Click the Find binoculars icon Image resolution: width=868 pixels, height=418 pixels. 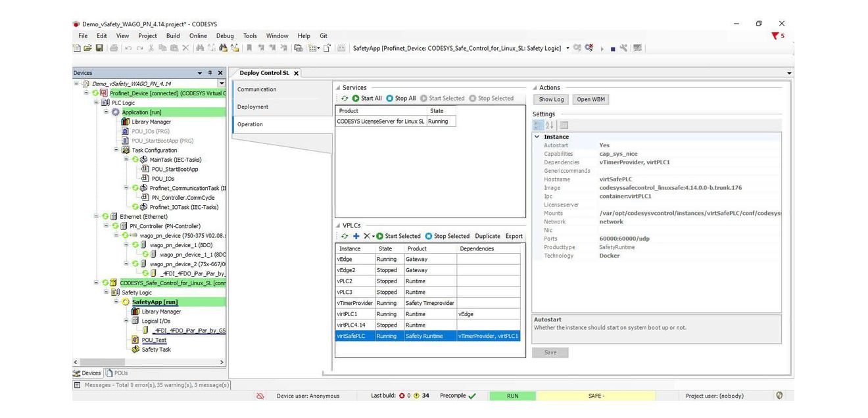click(200, 48)
